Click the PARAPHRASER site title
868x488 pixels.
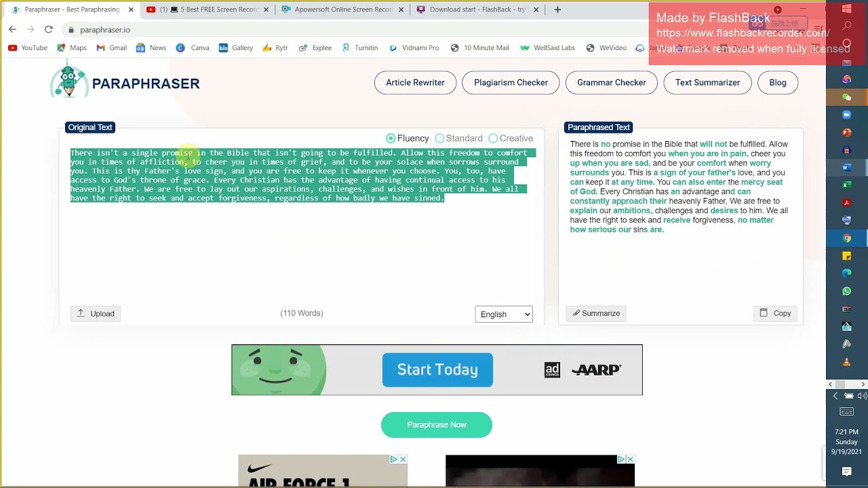click(146, 83)
